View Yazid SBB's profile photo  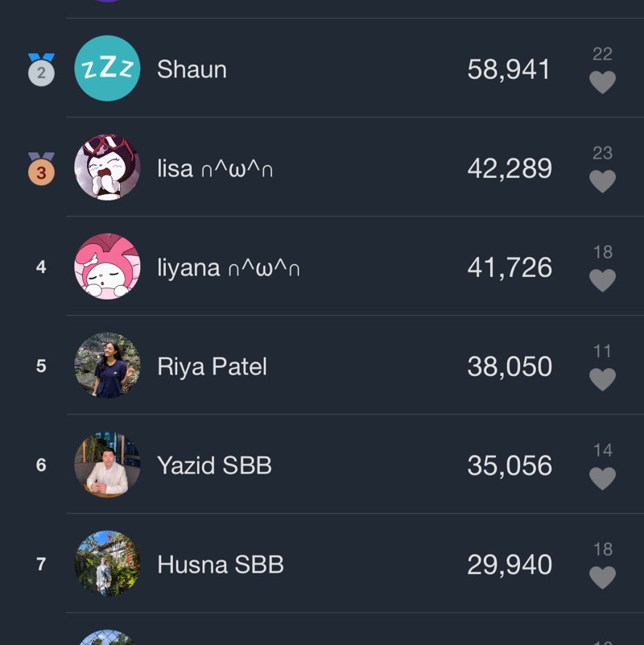pos(107,465)
